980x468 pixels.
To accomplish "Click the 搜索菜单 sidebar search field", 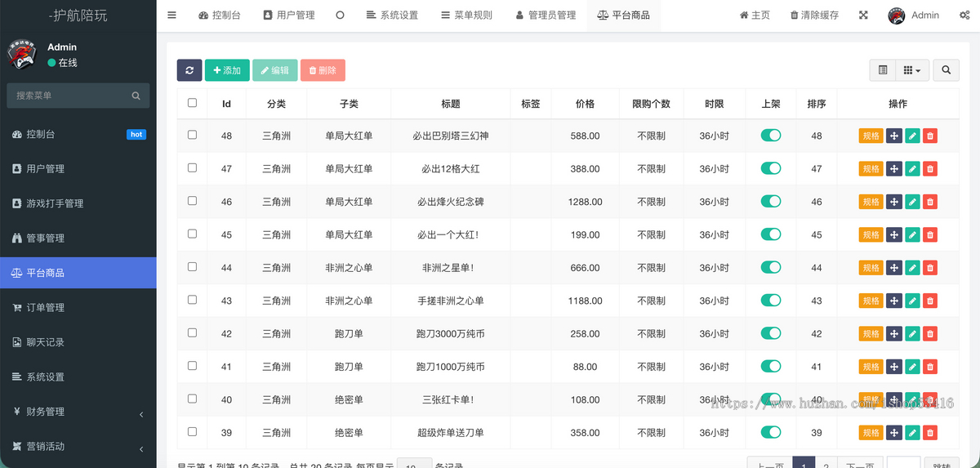I will pyautogui.click(x=78, y=96).
